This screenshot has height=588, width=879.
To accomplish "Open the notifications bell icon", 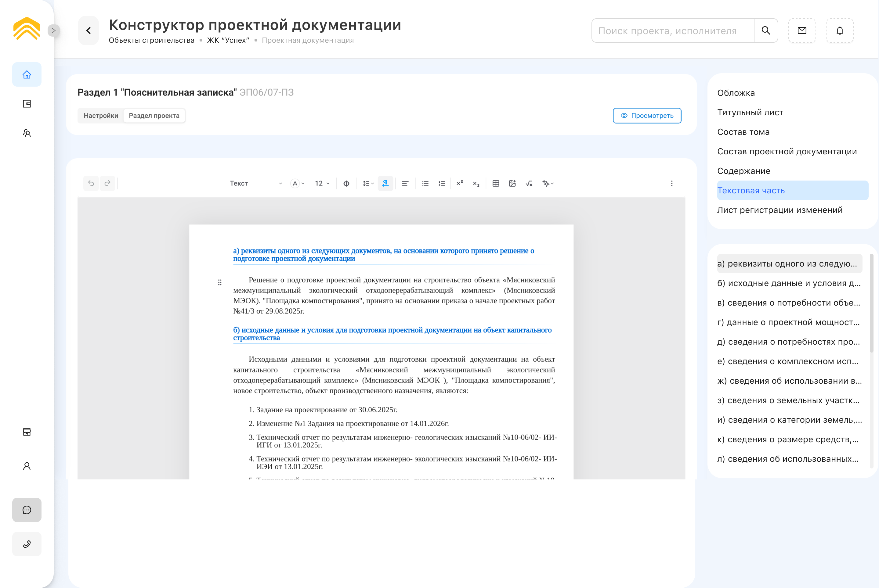I will click(840, 30).
